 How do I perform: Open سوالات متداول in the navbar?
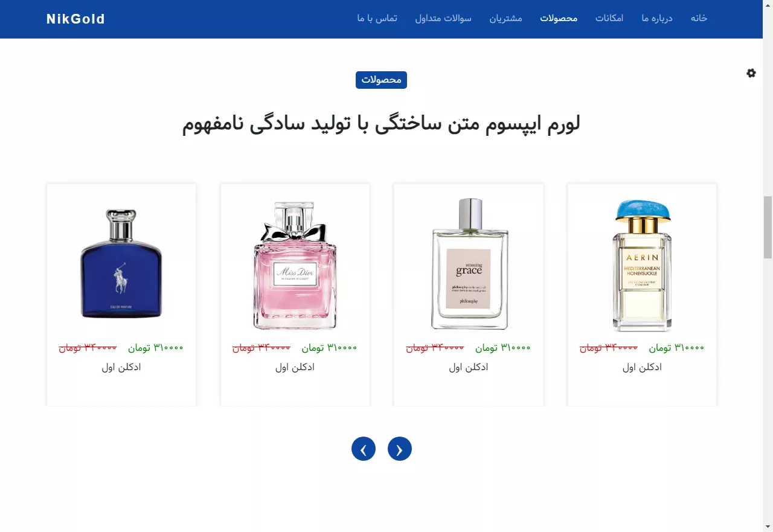(x=443, y=18)
